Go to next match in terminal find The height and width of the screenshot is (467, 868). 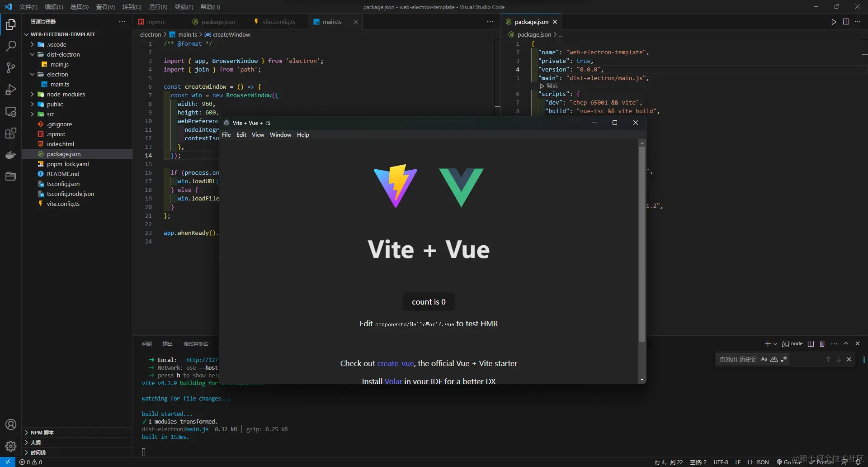(839, 359)
